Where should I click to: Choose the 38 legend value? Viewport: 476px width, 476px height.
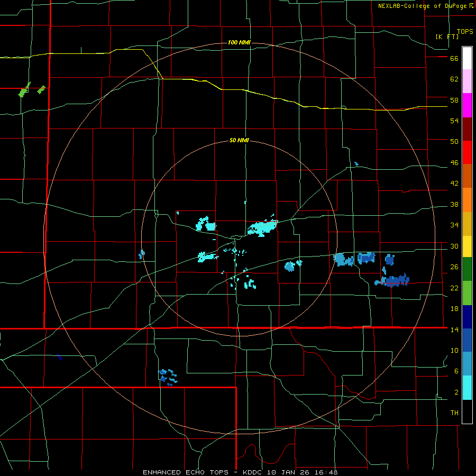pyautogui.click(x=454, y=204)
